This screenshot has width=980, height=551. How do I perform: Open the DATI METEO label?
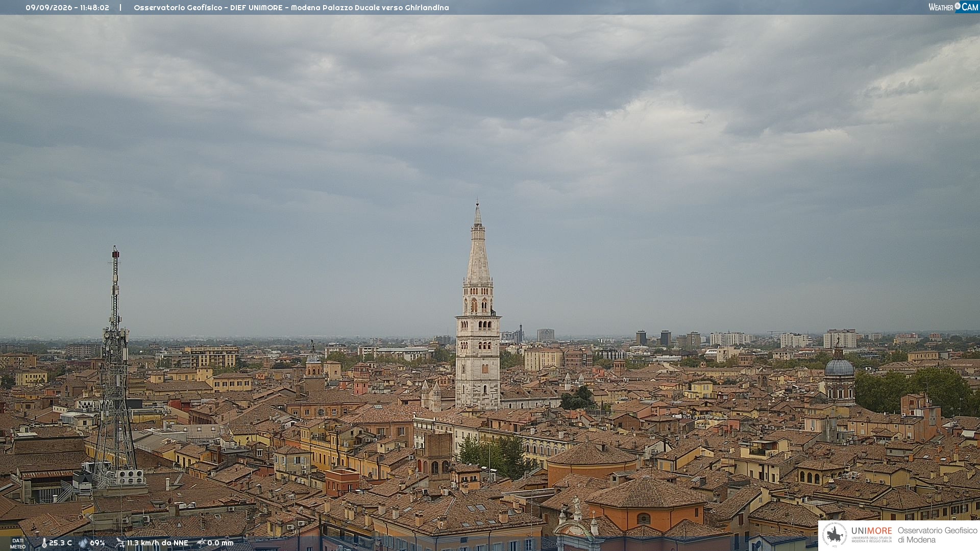pos(18,543)
